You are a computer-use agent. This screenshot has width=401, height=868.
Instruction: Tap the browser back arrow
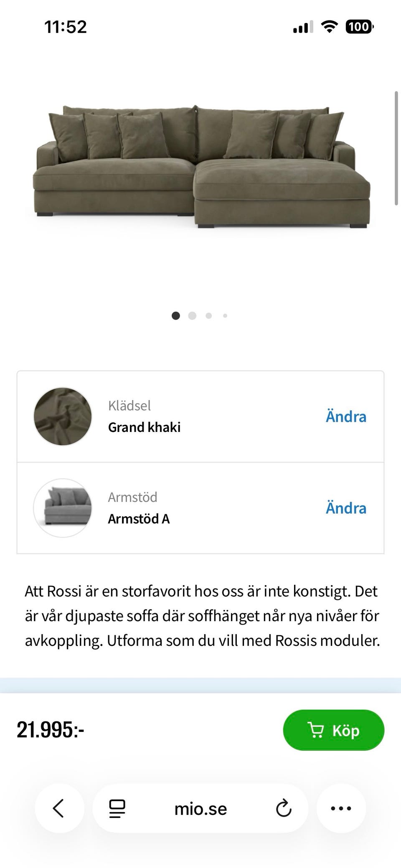pyautogui.click(x=59, y=808)
